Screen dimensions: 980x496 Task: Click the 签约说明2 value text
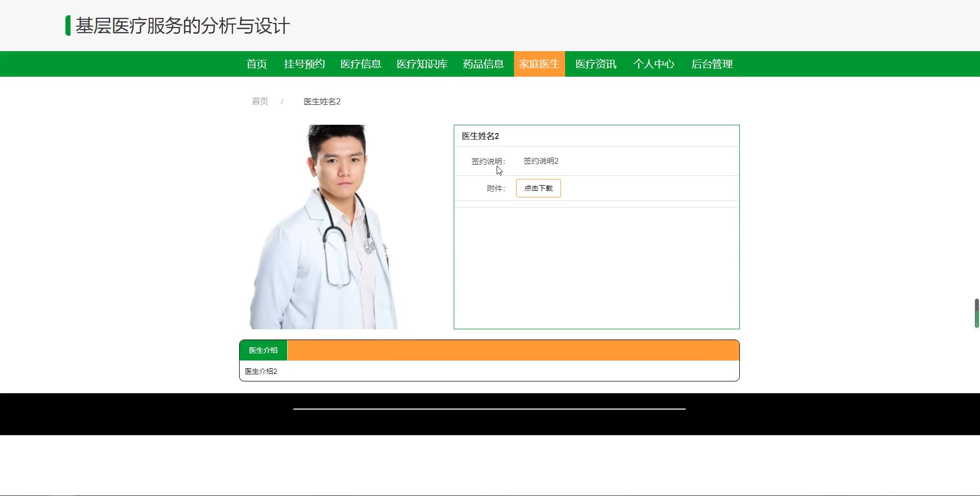[x=541, y=161]
